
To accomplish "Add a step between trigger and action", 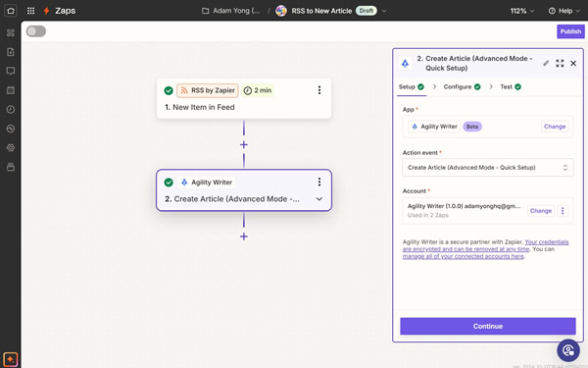I will pyautogui.click(x=244, y=144).
